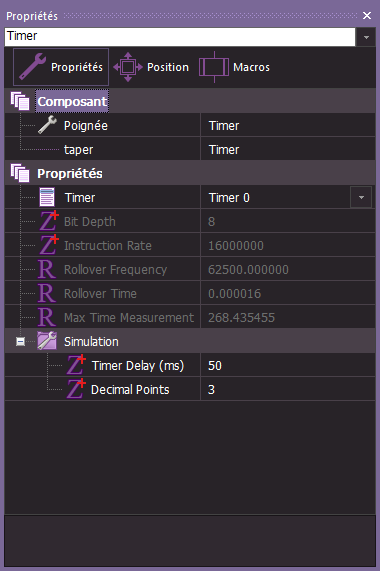Close the Propriétés panel

coord(367,16)
